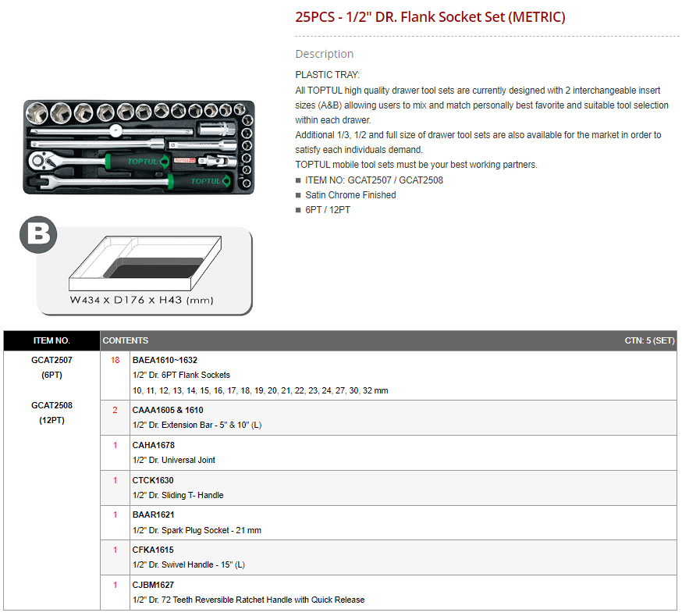
Task: Click the socket sizes list '10, 11, 12 ... 32 mm'
Action: pos(260,390)
